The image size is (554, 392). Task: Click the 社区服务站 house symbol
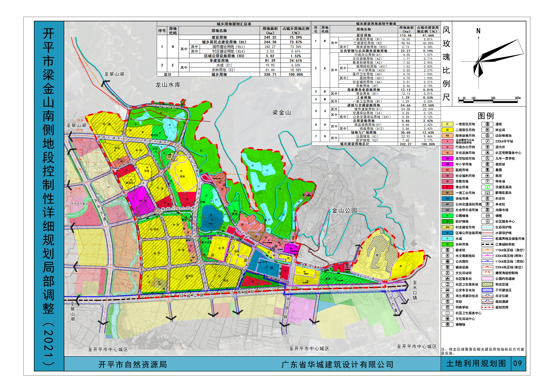point(448,279)
